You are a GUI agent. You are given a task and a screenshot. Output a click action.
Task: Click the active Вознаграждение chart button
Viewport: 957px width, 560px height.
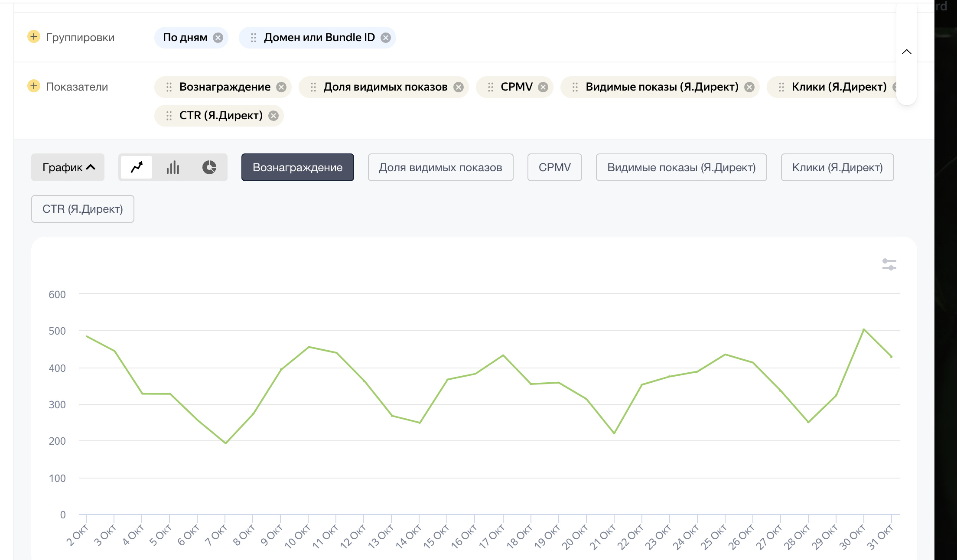pos(297,167)
